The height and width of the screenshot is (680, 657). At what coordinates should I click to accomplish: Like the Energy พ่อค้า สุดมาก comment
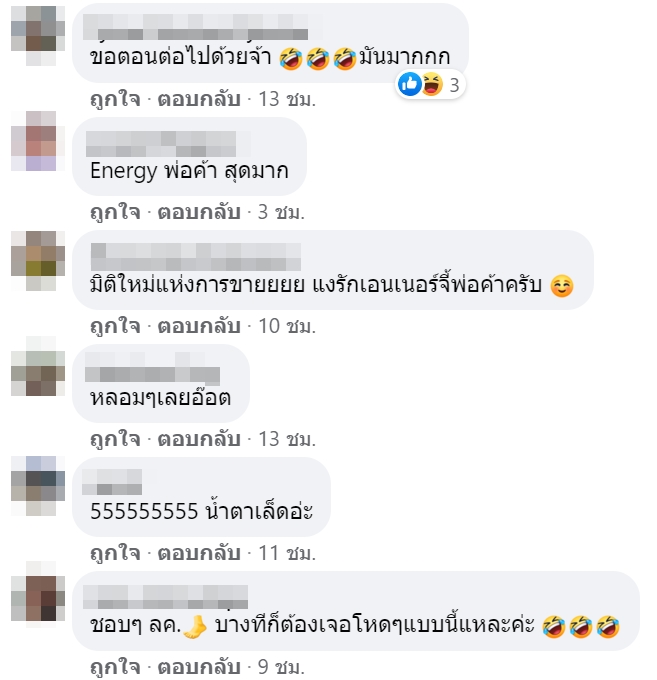click(115, 212)
